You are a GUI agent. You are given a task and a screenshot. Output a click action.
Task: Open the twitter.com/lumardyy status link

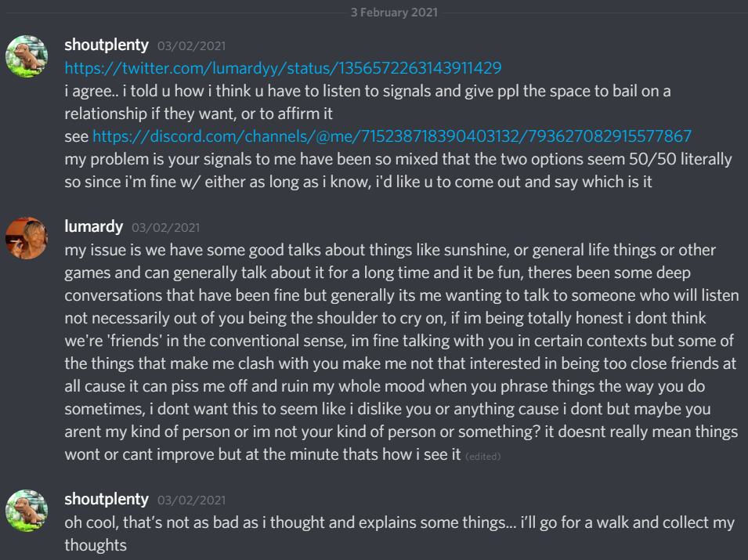point(283,68)
